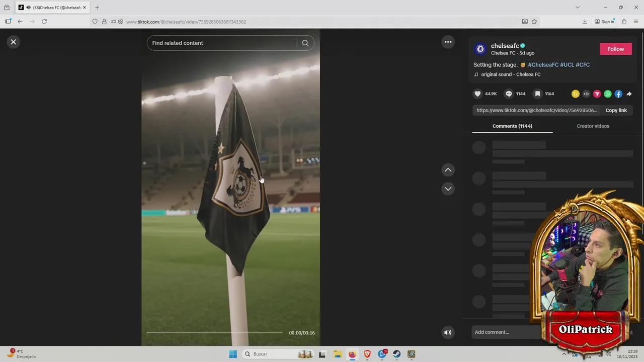Click the Add comment field
Screen dimensions: 644x362
506,332
